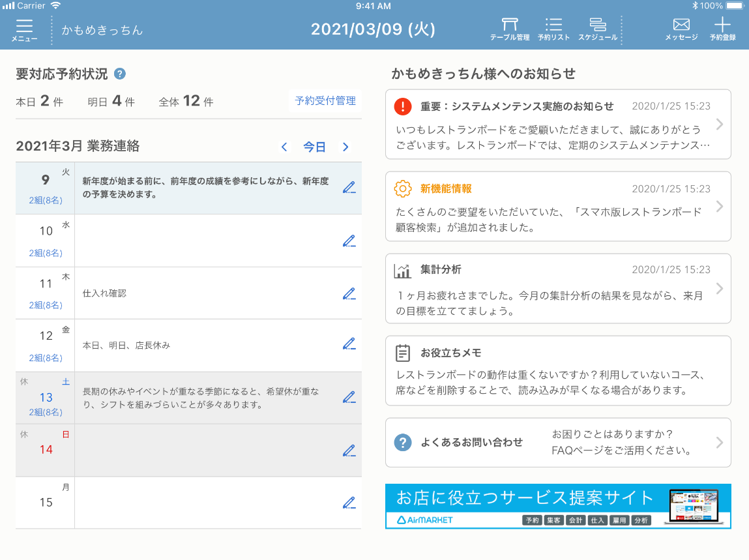Select the 14 日 Sunday date cell
Viewport: 749px width, 560px height.
tap(46, 450)
